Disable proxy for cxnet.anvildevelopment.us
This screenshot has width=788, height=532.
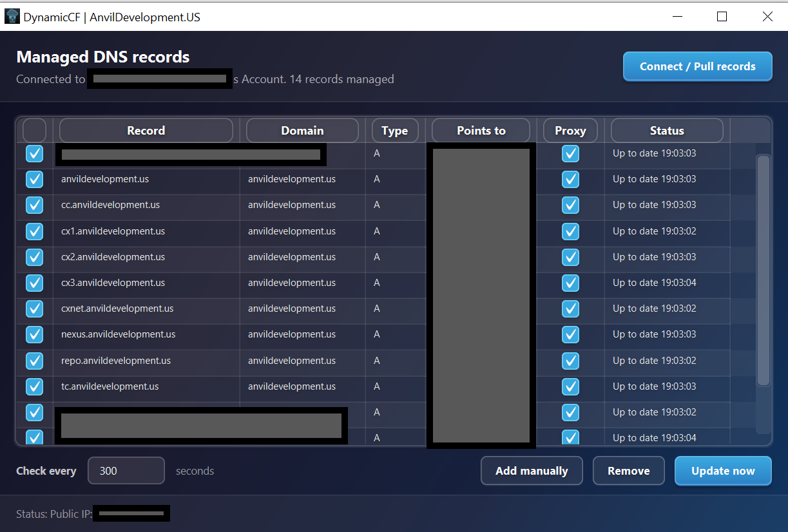tap(570, 309)
